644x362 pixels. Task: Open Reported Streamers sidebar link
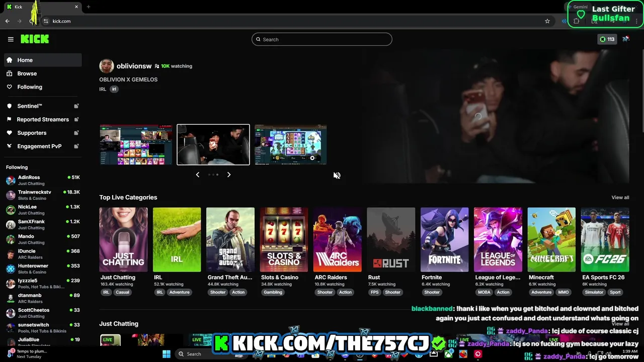point(43,119)
